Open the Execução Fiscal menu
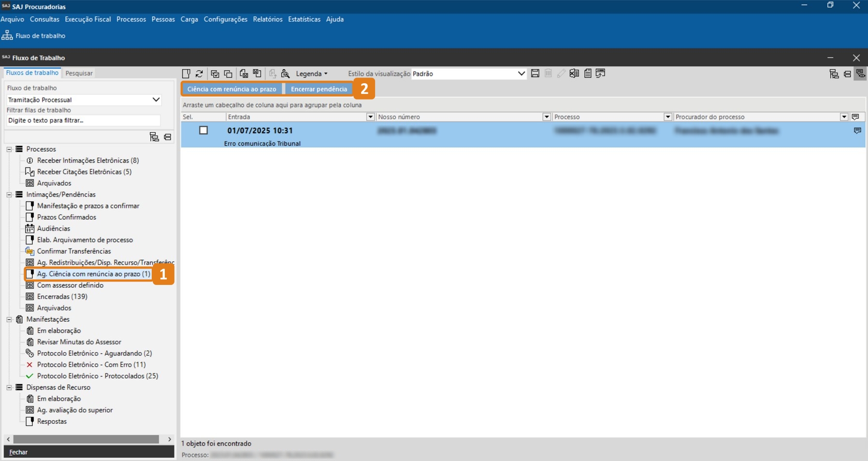The image size is (868, 461). tap(87, 19)
